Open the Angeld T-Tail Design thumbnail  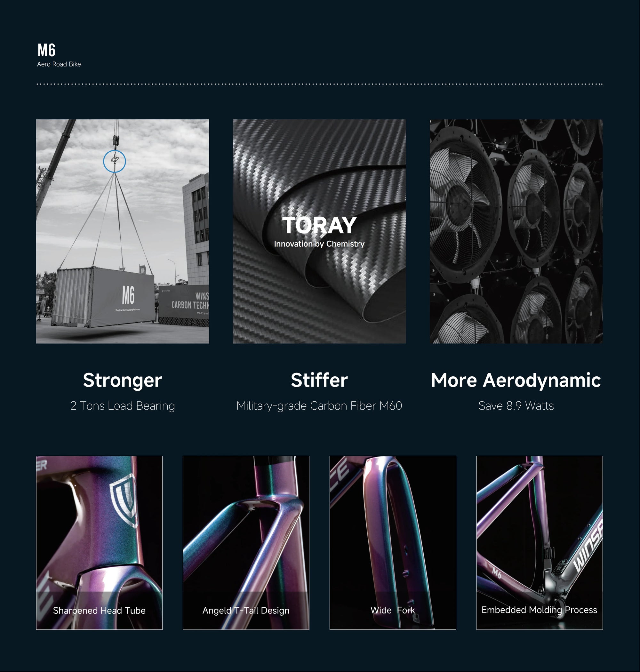[x=246, y=543]
